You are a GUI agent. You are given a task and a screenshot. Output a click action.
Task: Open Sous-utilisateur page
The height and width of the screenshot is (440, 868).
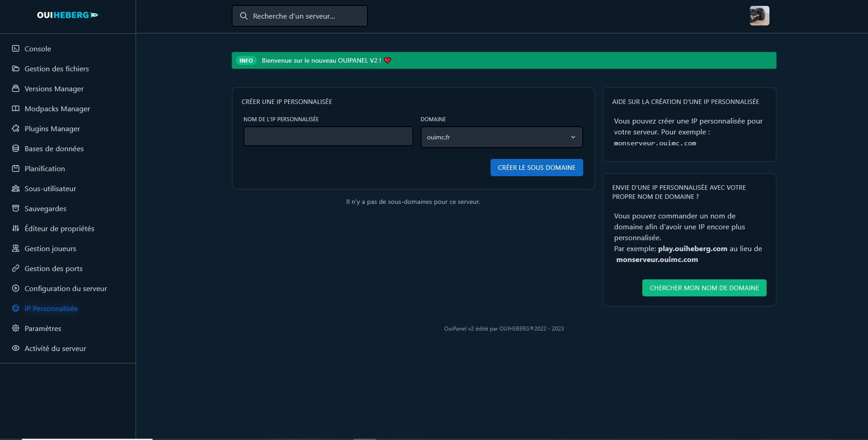(50, 188)
